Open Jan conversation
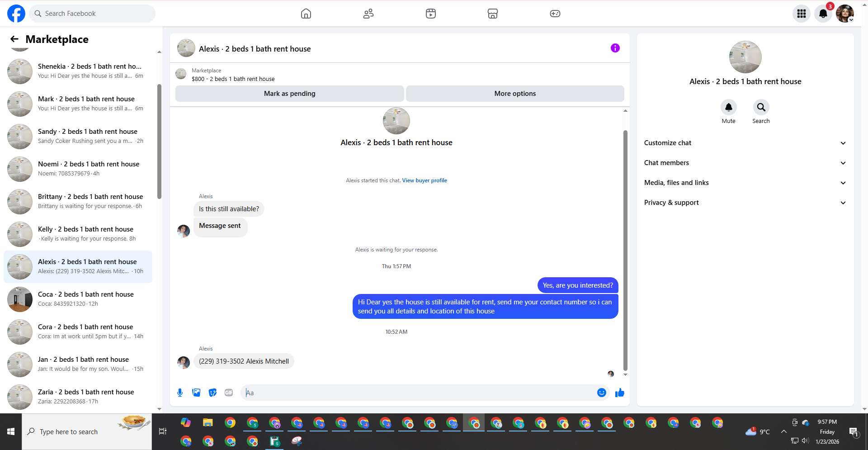868x450 pixels. click(78, 365)
